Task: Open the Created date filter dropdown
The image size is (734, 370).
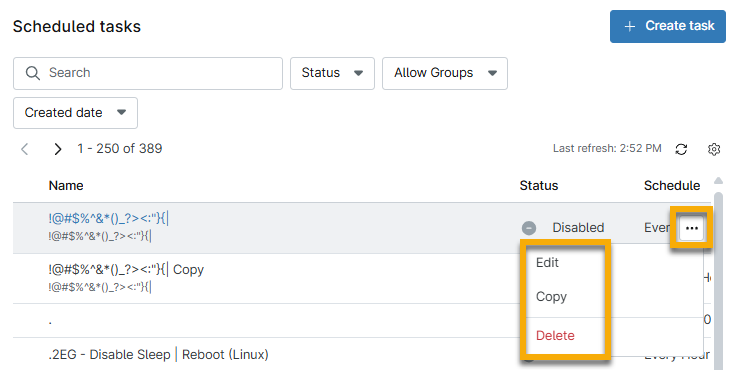Action: point(75,113)
